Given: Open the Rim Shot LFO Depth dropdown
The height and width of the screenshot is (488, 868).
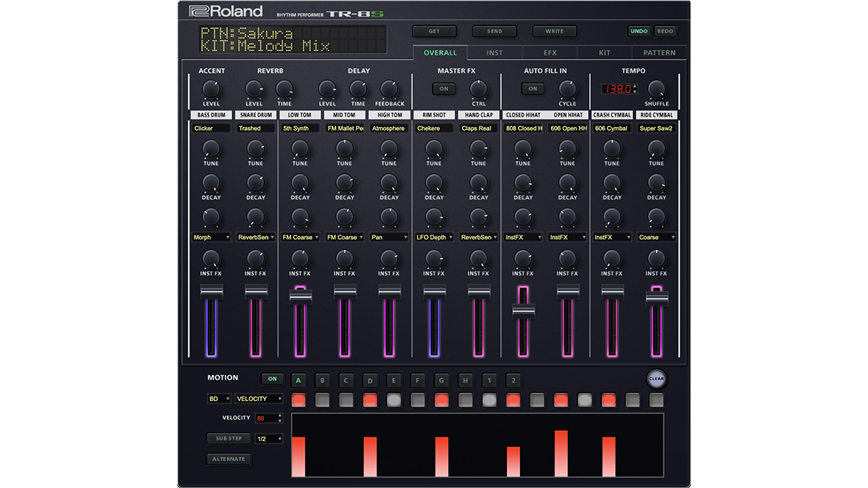Looking at the screenshot, I should (x=434, y=237).
